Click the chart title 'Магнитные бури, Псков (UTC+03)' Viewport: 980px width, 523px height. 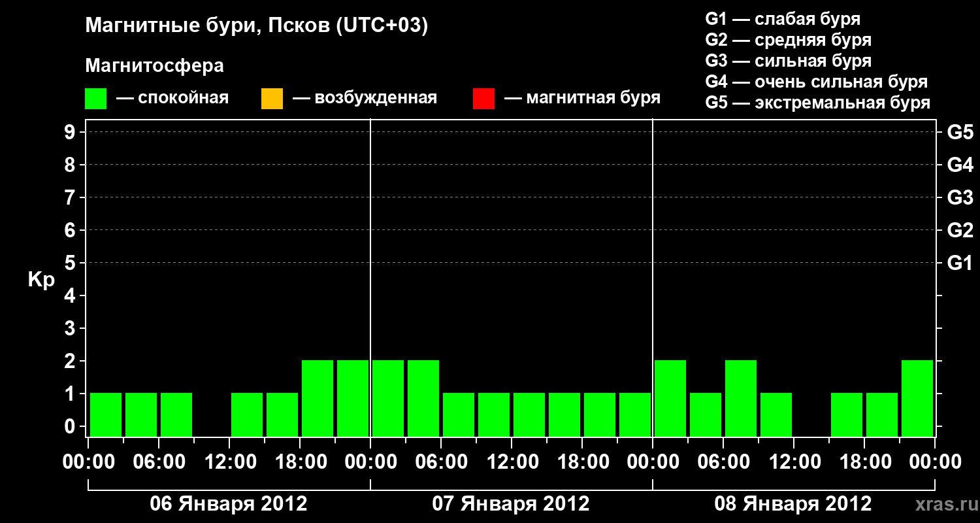pos(257,26)
